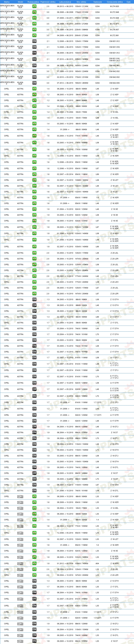Click petrol icon in Astra Kombi Z 16 LET row
The image size is (134, 644).
[34, 539]
